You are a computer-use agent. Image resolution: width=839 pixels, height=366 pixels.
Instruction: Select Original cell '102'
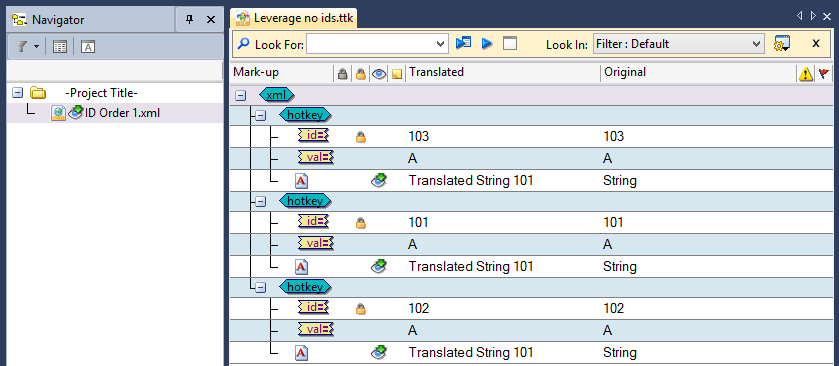point(613,309)
